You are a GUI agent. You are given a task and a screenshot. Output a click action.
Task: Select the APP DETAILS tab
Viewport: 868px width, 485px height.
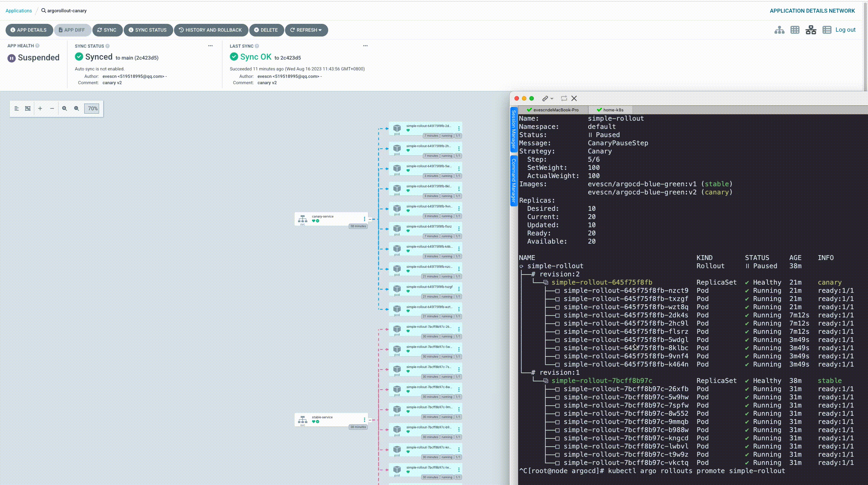coord(28,30)
